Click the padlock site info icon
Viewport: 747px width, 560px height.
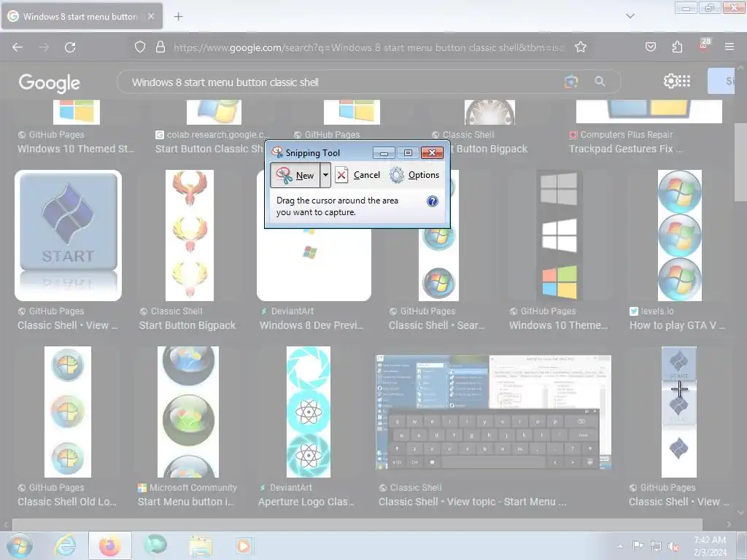160,47
